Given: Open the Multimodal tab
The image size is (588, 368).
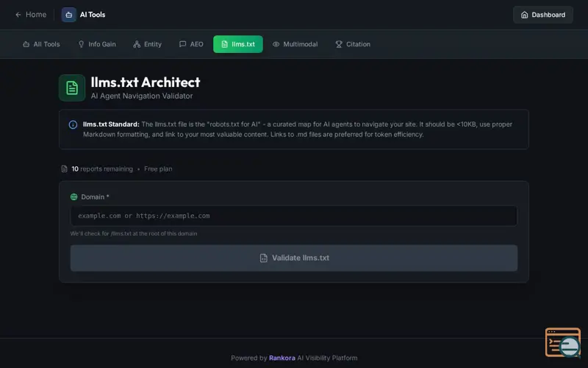Looking at the screenshot, I should pyautogui.click(x=295, y=44).
